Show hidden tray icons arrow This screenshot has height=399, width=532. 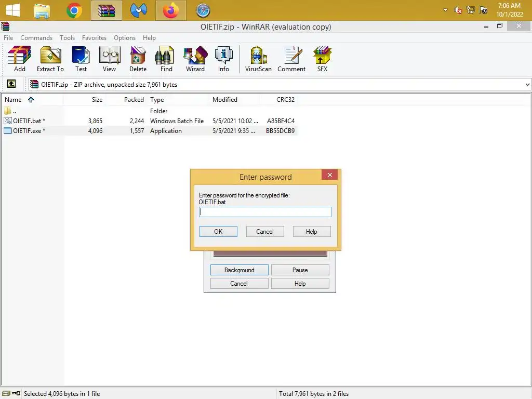445,10
